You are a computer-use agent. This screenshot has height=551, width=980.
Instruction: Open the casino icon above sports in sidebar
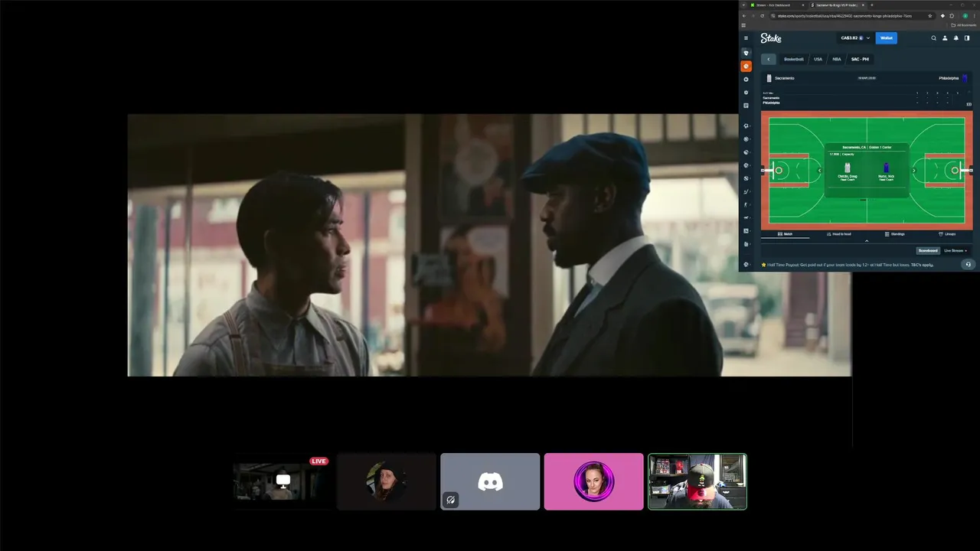(746, 53)
